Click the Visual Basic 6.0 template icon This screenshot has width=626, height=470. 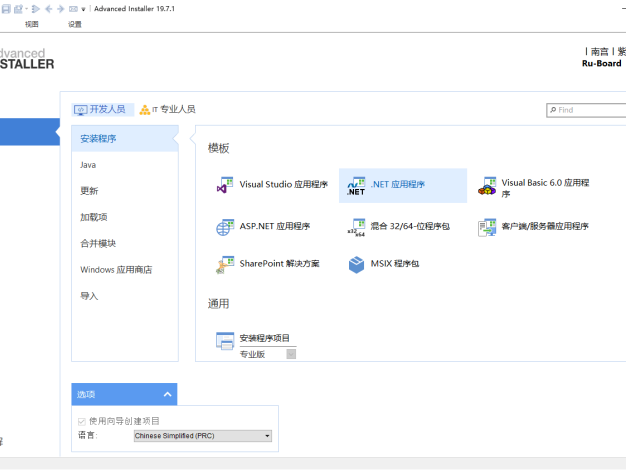[487, 186]
